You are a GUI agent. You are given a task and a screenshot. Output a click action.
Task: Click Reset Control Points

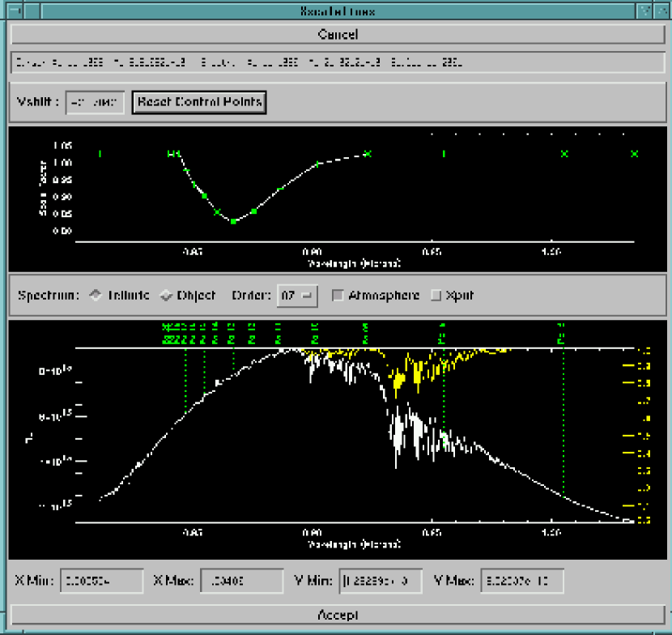click(199, 102)
